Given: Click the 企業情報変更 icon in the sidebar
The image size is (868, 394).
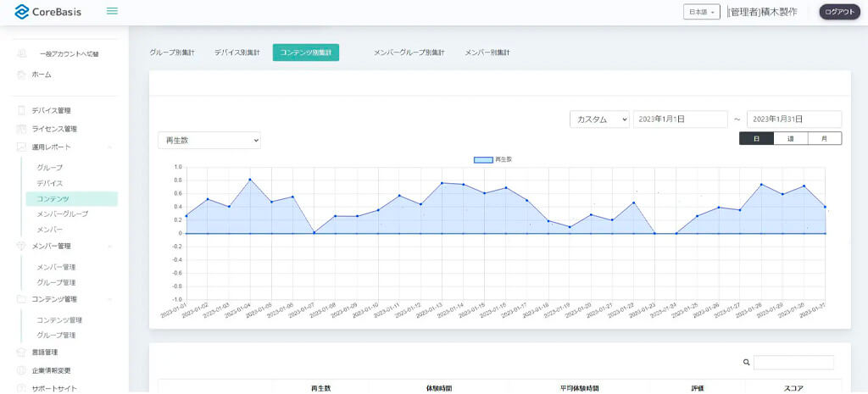Looking at the screenshot, I should (21, 370).
